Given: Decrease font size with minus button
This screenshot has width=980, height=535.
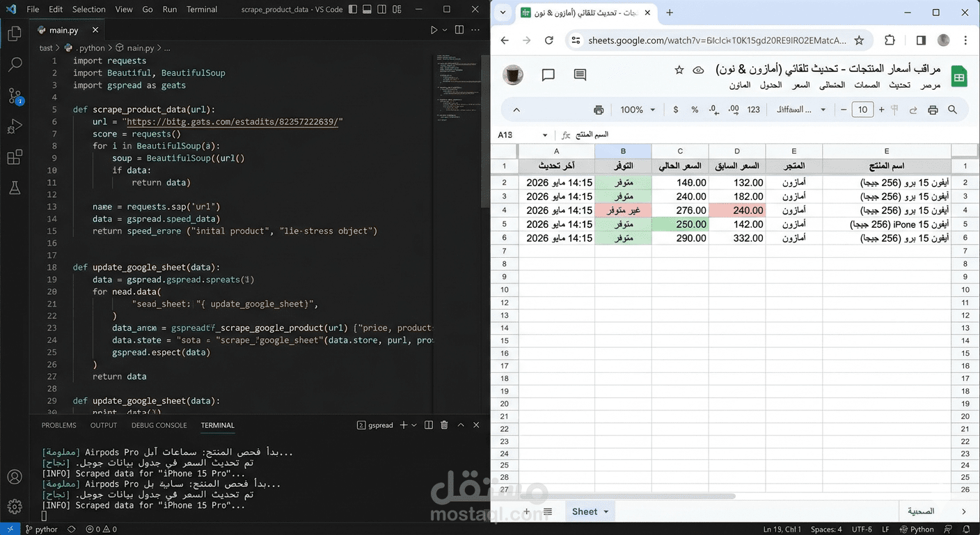Looking at the screenshot, I should point(844,110).
